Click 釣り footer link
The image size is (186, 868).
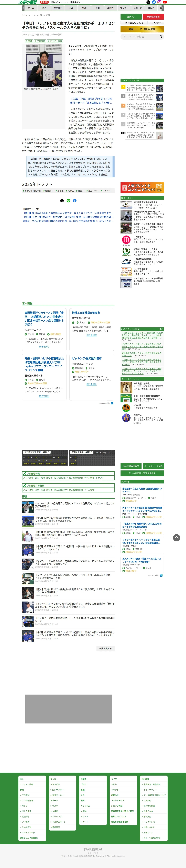tap(114, 784)
